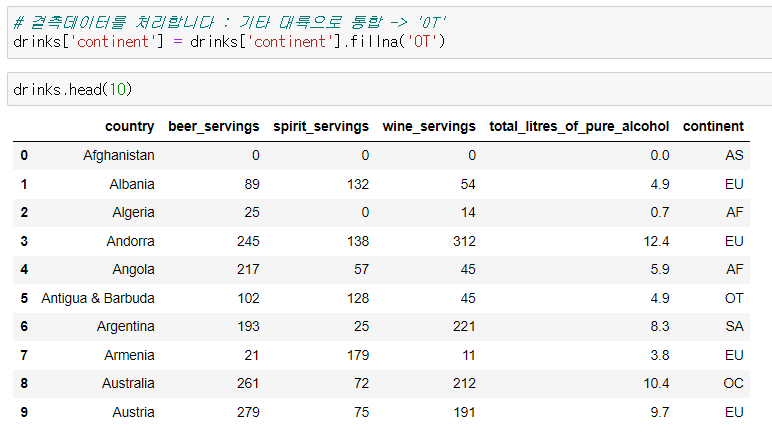Click row index 0
Screen dimensions: 772x441
pos(24,156)
